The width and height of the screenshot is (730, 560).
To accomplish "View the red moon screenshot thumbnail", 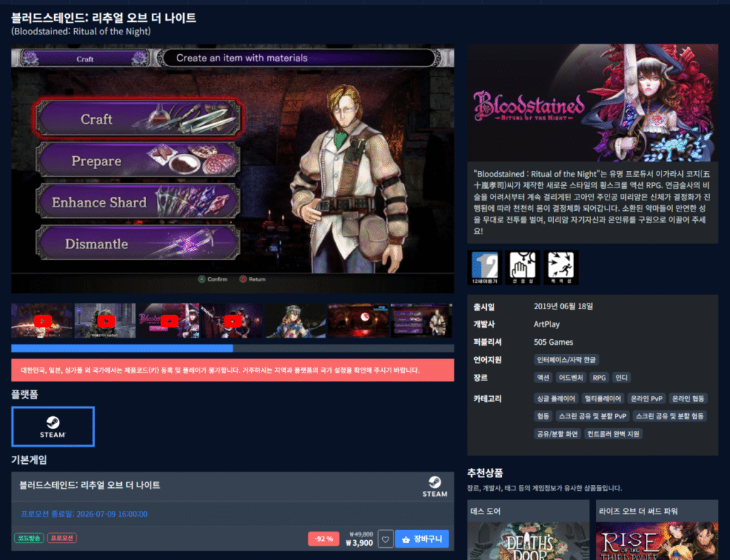I will [358, 321].
